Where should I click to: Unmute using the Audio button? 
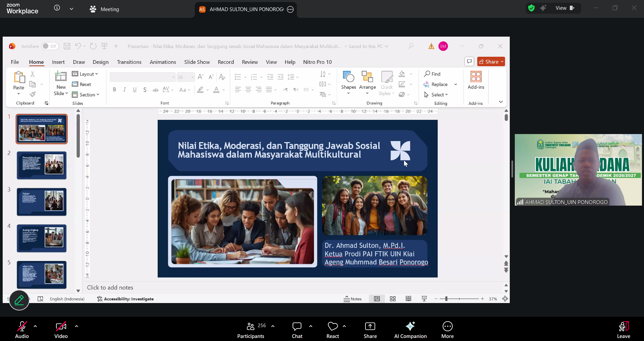22,330
